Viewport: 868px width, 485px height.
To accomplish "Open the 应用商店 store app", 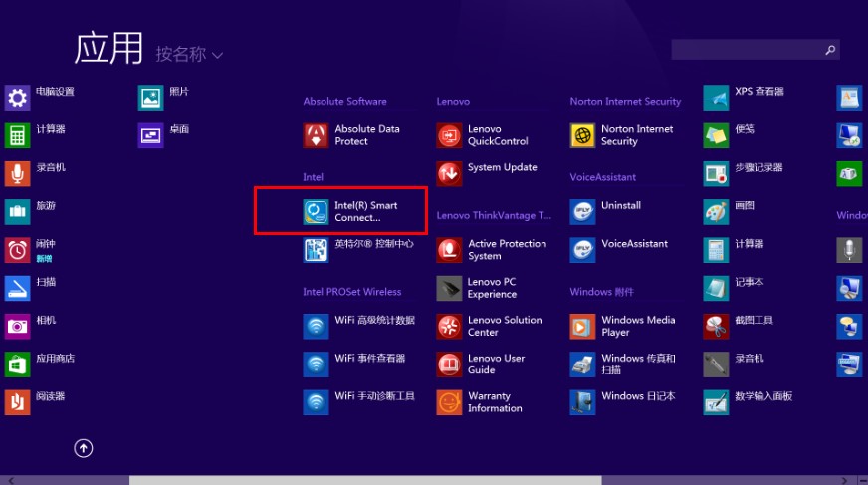I will pyautogui.click(x=17, y=364).
